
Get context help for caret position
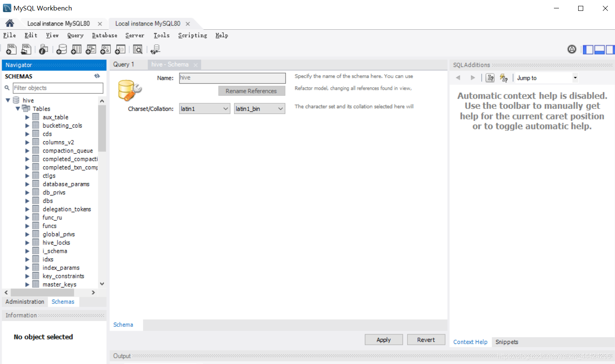(490, 78)
